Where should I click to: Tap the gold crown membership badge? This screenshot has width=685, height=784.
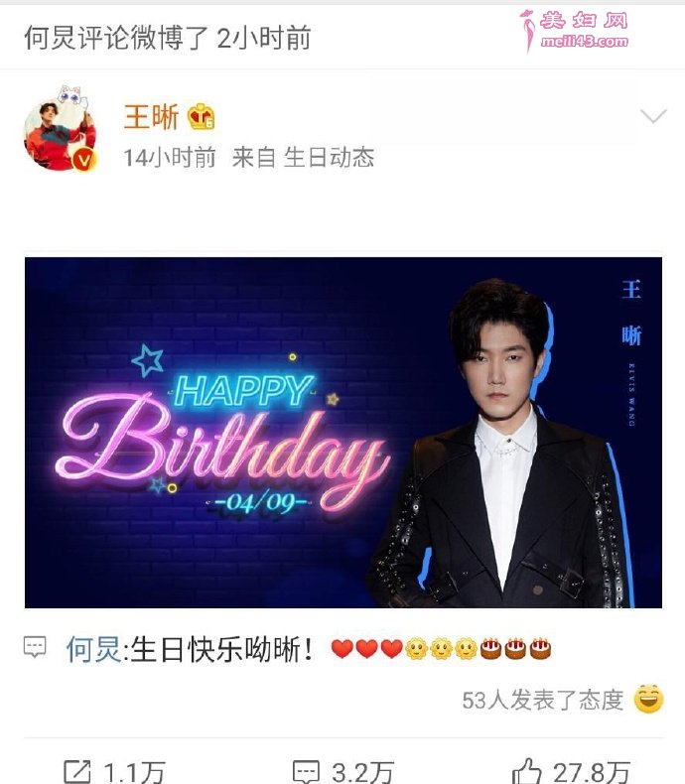click(x=201, y=117)
